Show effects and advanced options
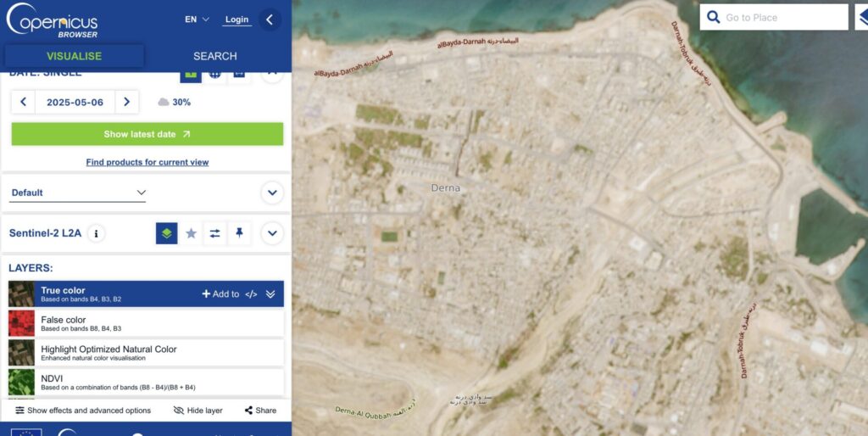Screen dimensions: 868x436 click(x=83, y=411)
